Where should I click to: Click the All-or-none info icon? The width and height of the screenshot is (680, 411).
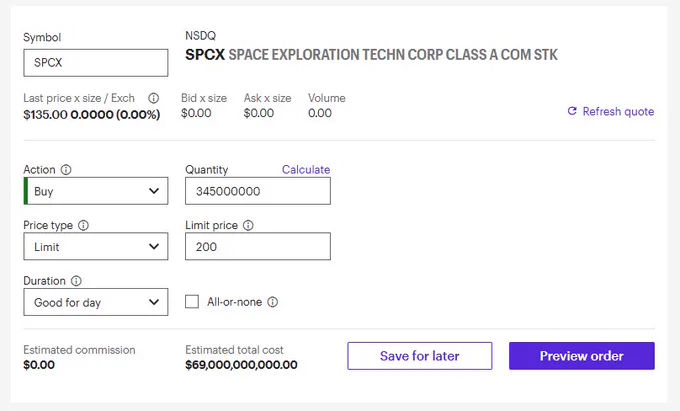coord(272,302)
